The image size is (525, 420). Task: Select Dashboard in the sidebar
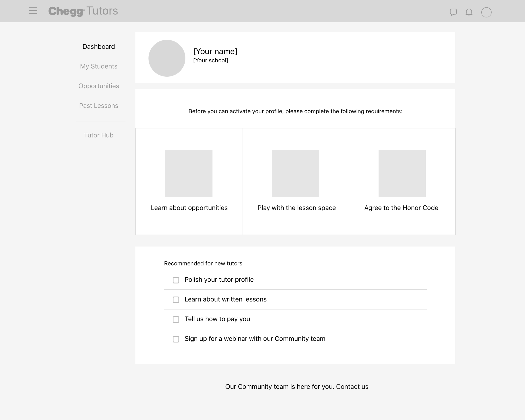point(99,46)
